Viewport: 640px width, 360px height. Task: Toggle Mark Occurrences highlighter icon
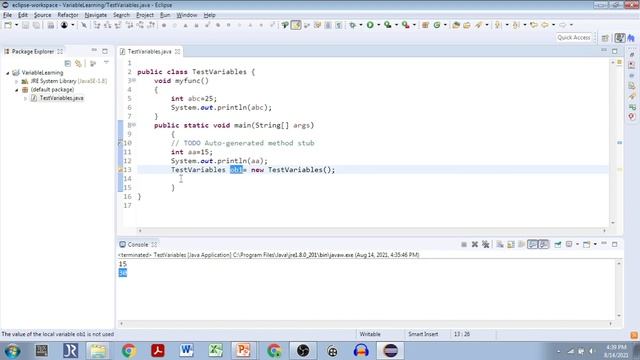click(296, 25)
